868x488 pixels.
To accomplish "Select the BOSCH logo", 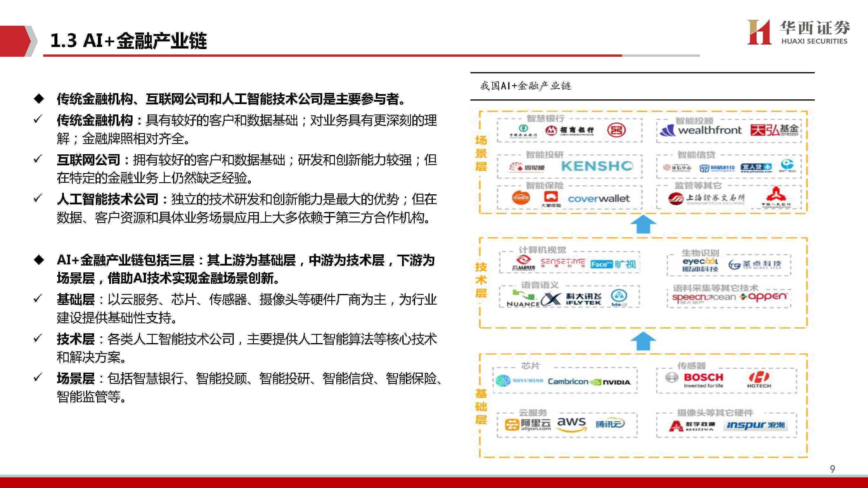I will [695, 380].
